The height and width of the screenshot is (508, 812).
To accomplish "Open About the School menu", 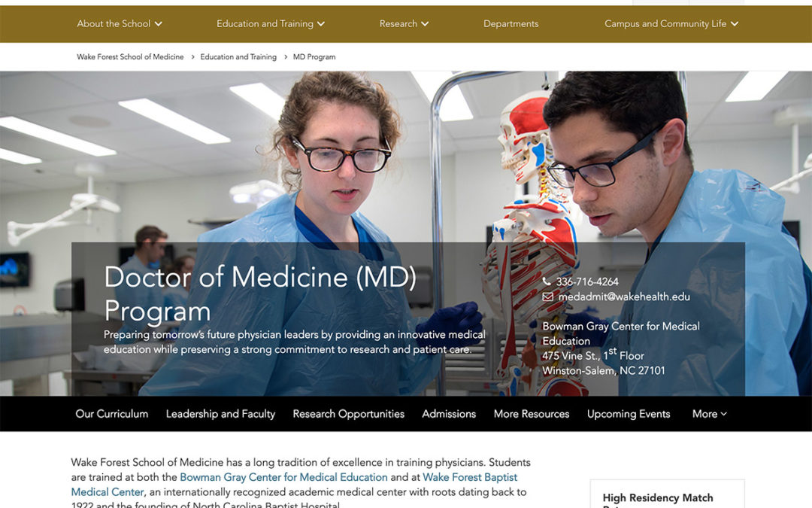I will 119,24.
